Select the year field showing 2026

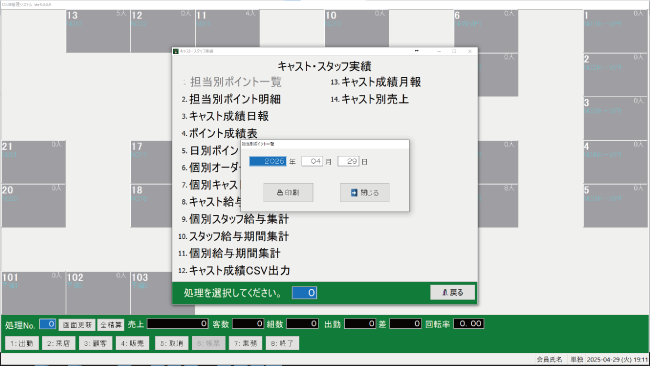pos(268,161)
